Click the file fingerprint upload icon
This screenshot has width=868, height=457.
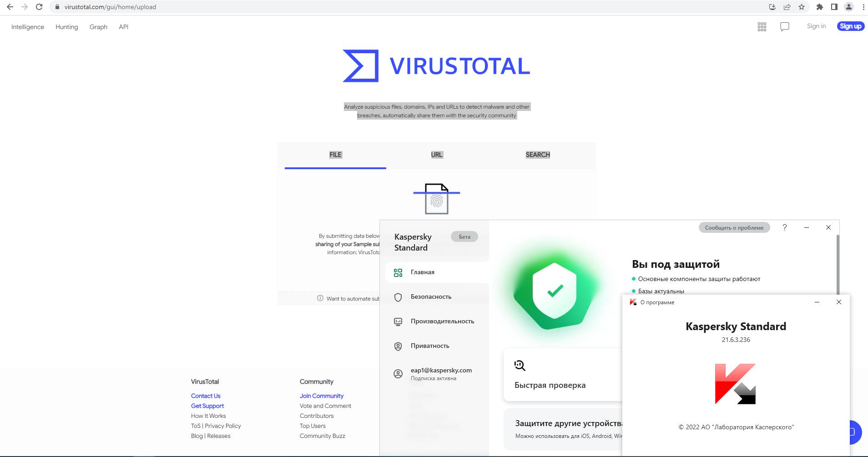pyautogui.click(x=437, y=199)
